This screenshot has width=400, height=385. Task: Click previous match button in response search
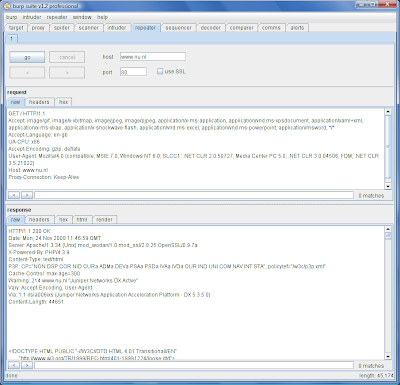(x=14, y=365)
